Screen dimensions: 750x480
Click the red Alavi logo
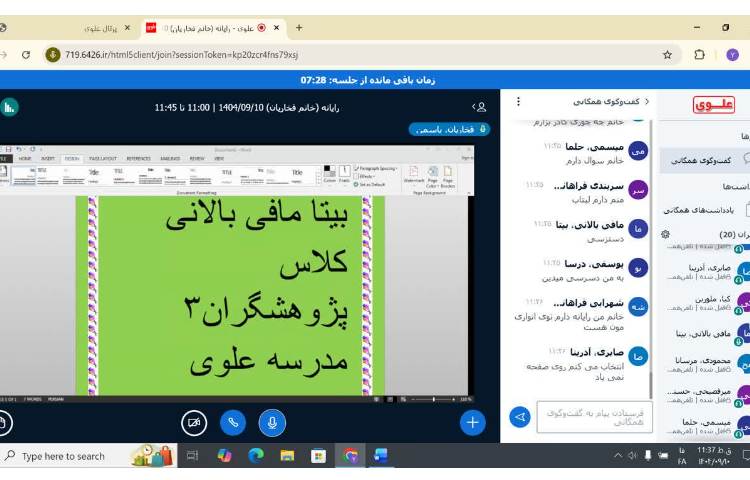click(714, 105)
